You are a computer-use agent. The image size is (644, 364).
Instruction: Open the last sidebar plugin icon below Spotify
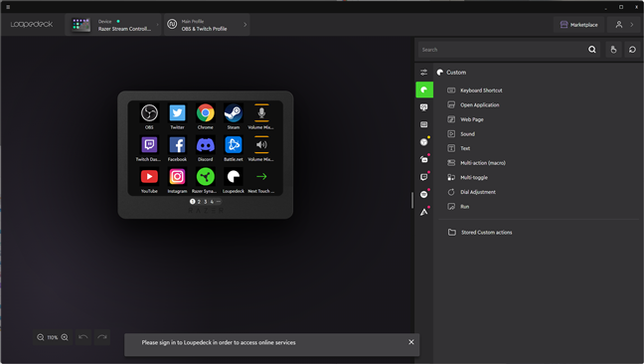[x=423, y=212]
